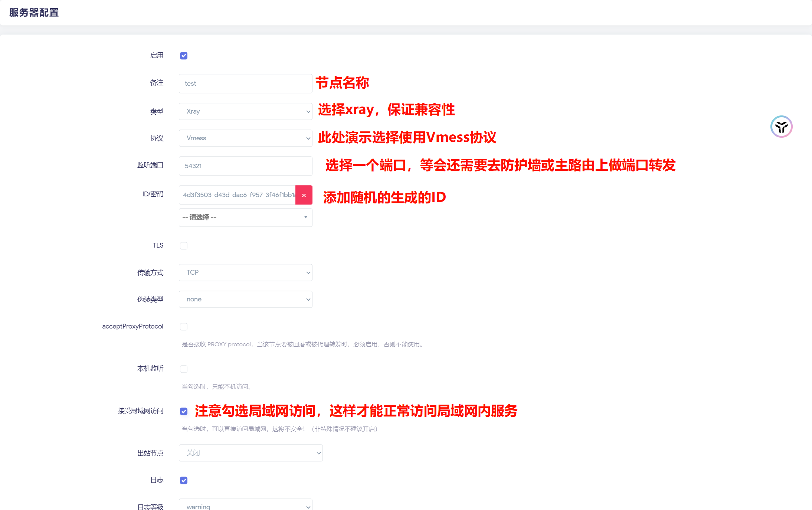Disable the 日志 log checkbox
The image size is (812, 510).
click(x=184, y=480)
